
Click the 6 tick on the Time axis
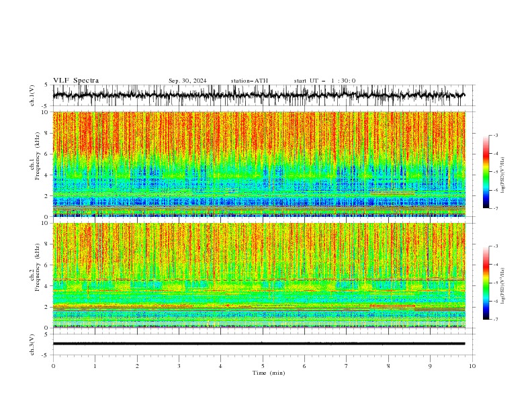click(x=305, y=366)
